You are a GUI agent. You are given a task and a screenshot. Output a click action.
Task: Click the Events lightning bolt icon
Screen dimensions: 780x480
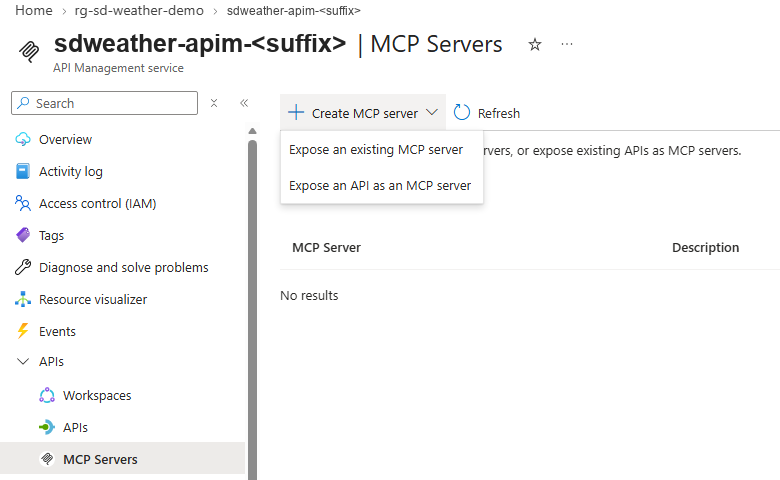coord(23,331)
